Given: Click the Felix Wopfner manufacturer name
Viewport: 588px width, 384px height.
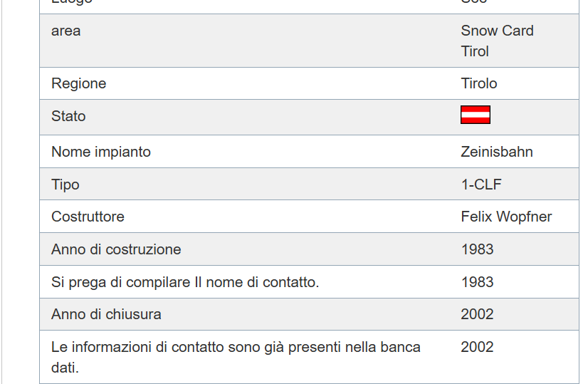Looking at the screenshot, I should 506,217.
